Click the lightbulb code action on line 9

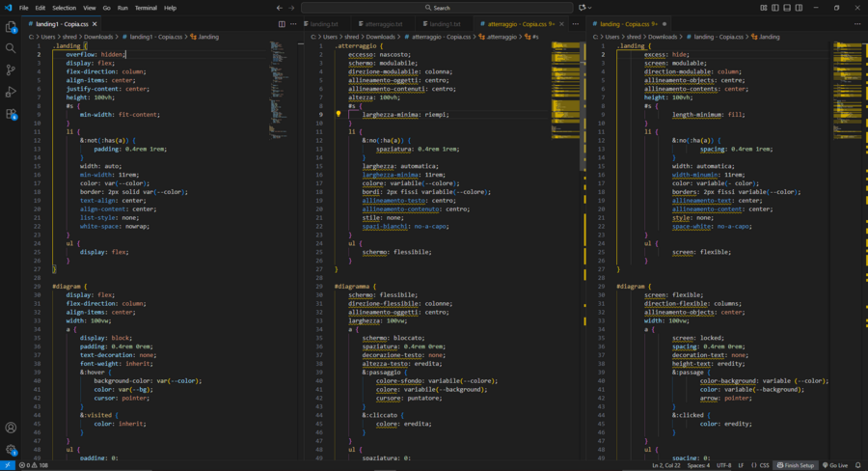pyautogui.click(x=339, y=114)
